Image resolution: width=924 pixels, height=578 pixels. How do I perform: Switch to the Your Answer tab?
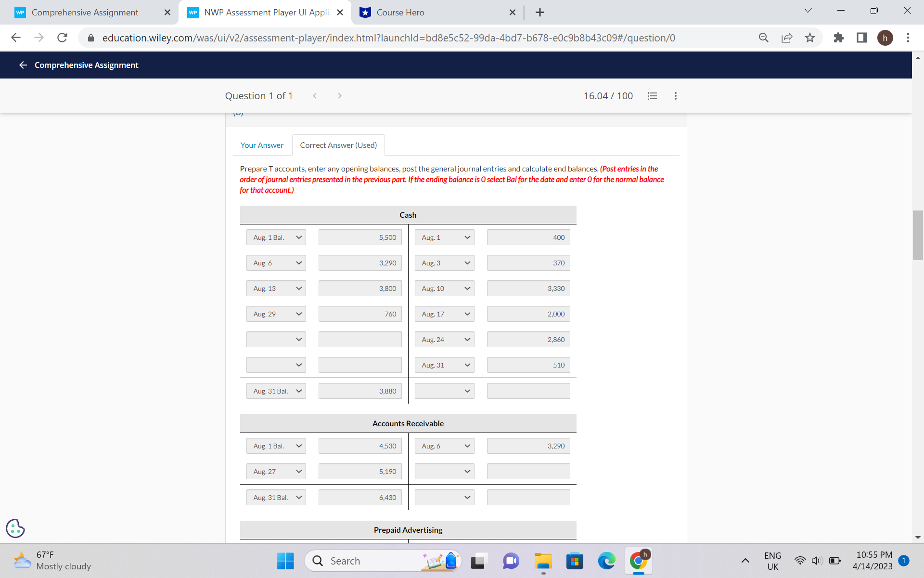[262, 145]
